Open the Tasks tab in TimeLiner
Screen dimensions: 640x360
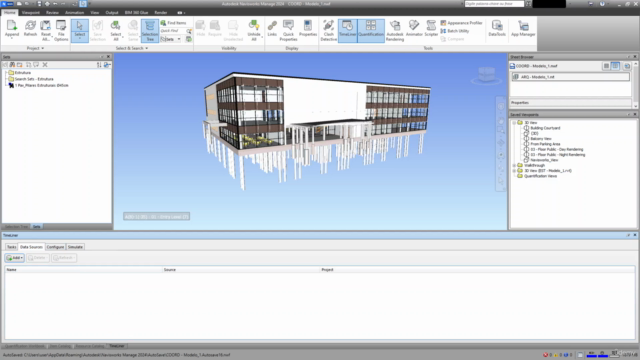[12, 247]
